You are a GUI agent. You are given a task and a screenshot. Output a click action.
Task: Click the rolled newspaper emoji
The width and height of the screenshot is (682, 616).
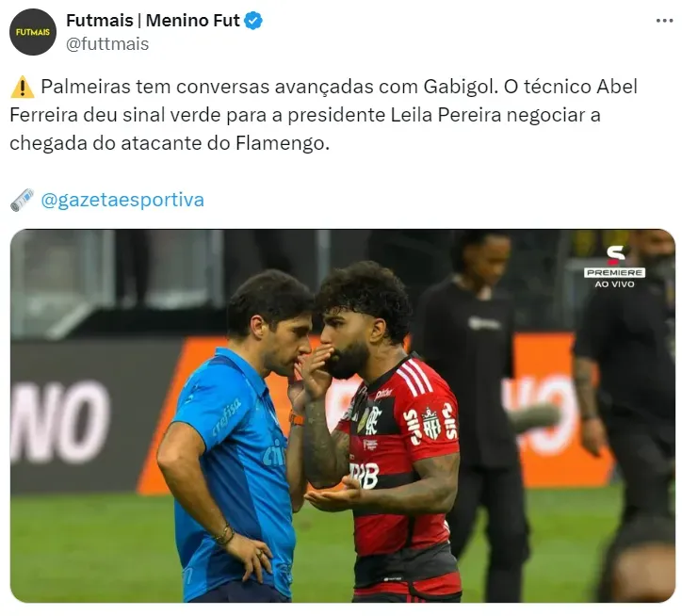click(23, 200)
